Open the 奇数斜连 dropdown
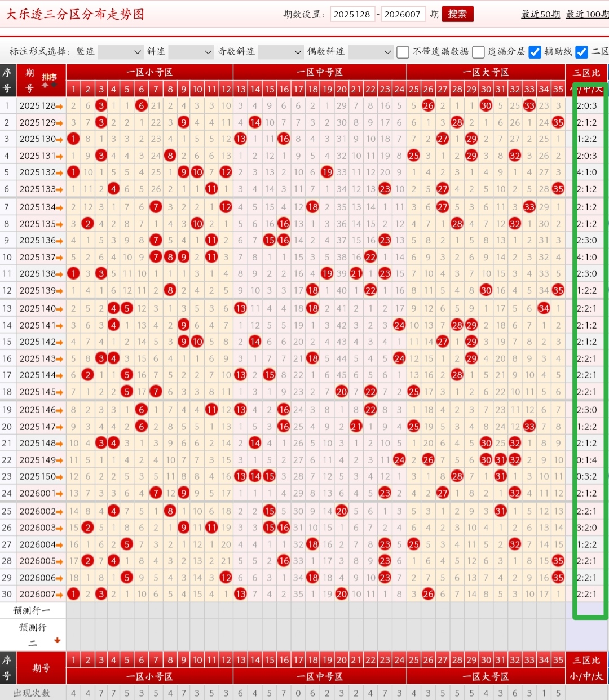 (281, 52)
